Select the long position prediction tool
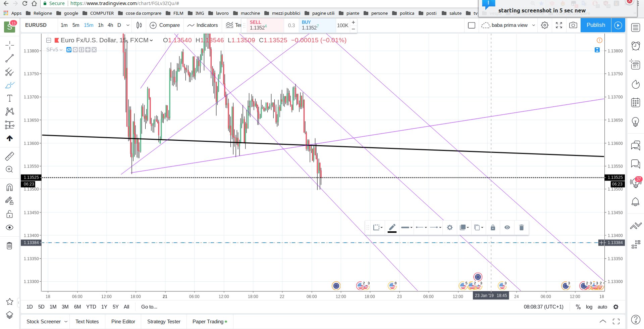Image resolution: width=644 pixels, height=329 pixels. point(10,125)
